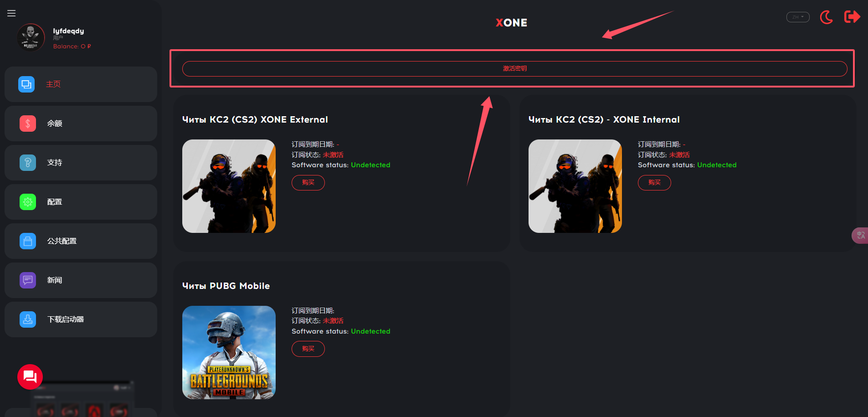The width and height of the screenshot is (868, 417).
Task: Open the red live chat bubble
Action: click(x=30, y=377)
